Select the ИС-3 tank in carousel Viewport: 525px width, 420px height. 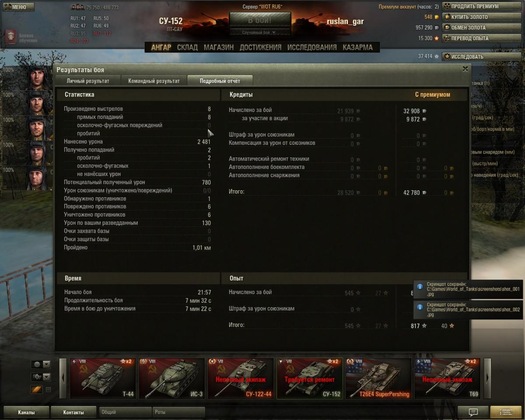pyautogui.click(x=171, y=378)
